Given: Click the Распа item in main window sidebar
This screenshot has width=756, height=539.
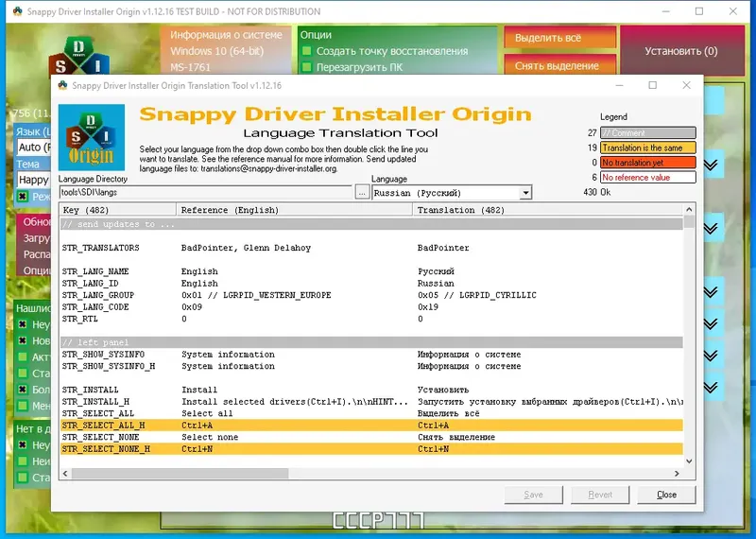Looking at the screenshot, I should pos(37,254).
